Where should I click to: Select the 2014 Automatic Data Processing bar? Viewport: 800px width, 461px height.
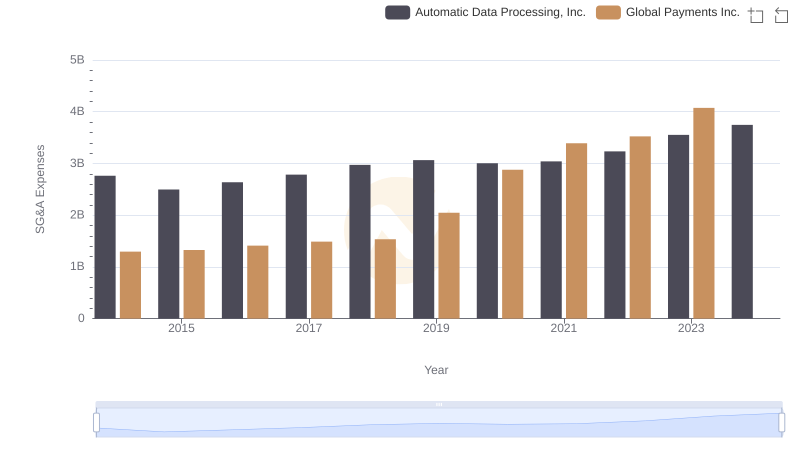click(105, 247)
